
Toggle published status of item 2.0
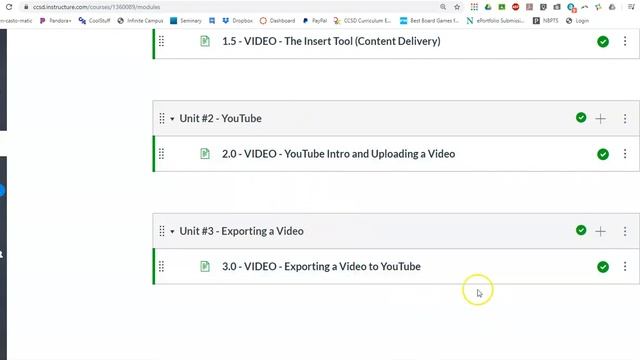[x=603, y=154]
